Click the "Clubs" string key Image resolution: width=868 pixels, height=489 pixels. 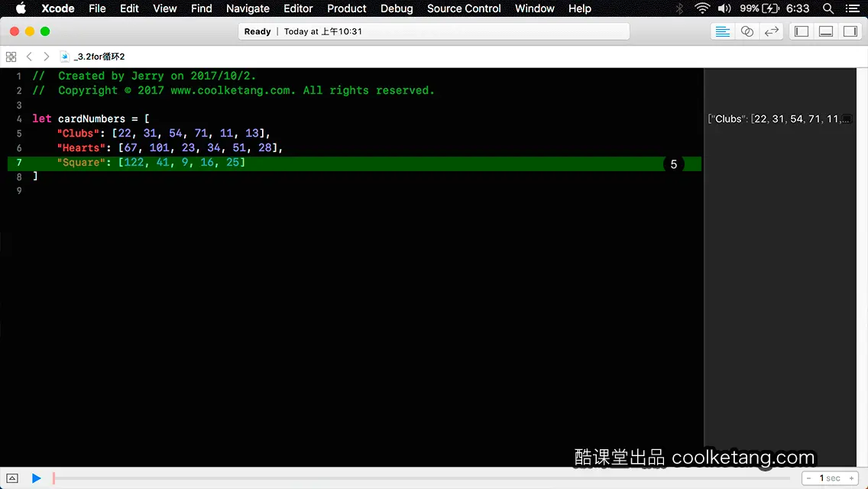pyautogui.click(x=78, y=133)
